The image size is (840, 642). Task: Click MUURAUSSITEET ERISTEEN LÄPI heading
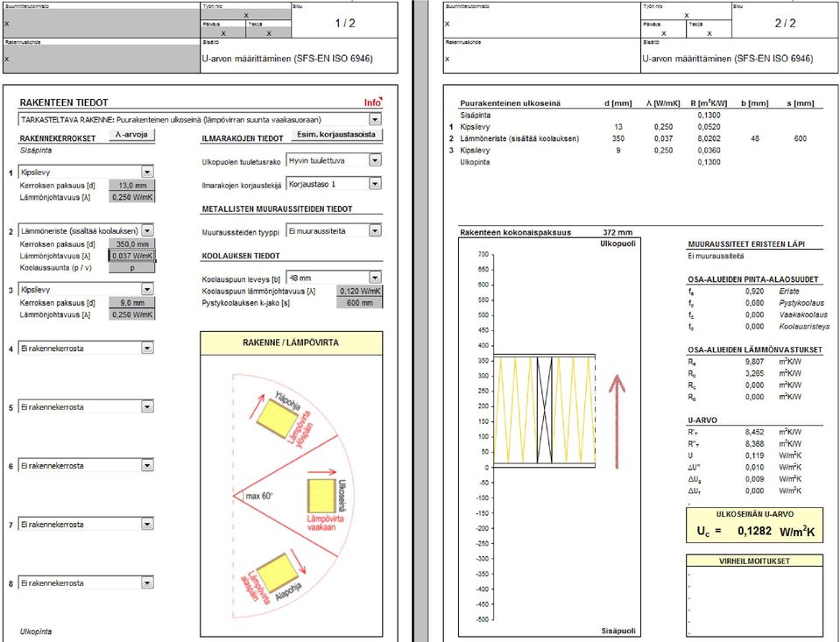[x=746, y=244]
